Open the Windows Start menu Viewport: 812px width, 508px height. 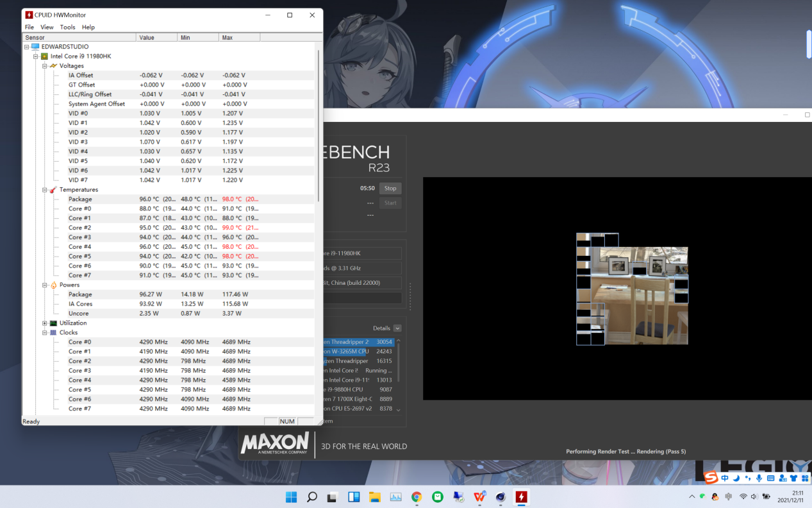click(x=291, y=496)
